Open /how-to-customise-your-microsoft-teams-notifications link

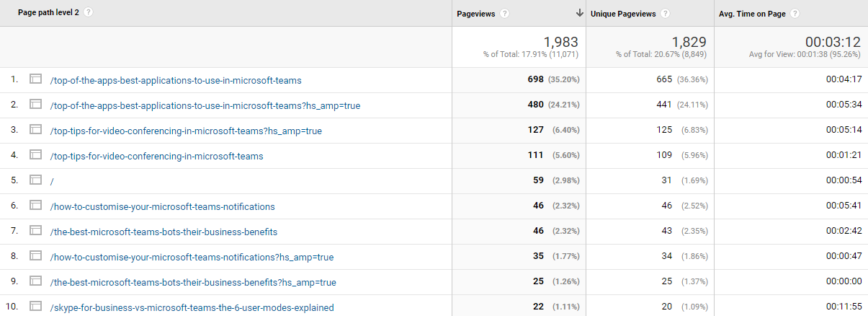(163, 206)
